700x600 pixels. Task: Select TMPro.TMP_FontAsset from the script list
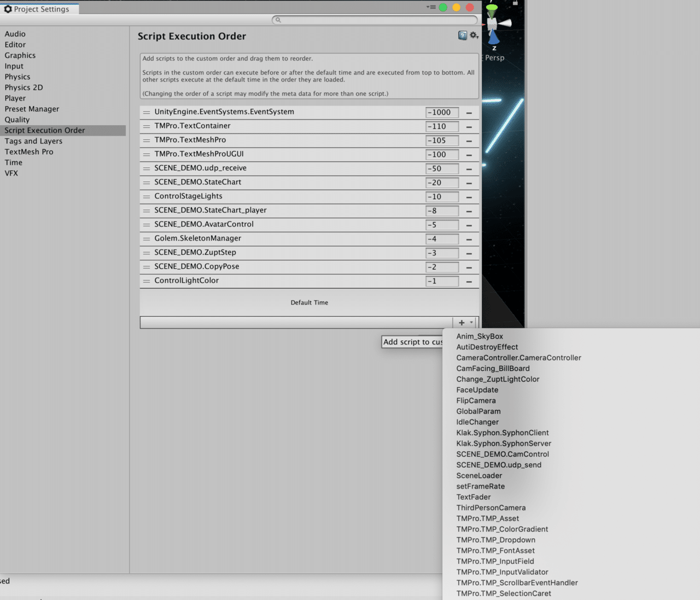click(x=495, y=550)
